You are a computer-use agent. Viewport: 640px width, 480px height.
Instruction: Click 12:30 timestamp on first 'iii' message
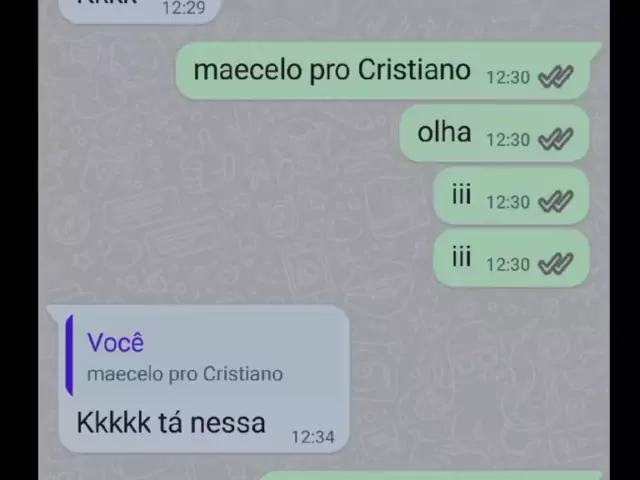pyautogui.click(x=508, y=202)
